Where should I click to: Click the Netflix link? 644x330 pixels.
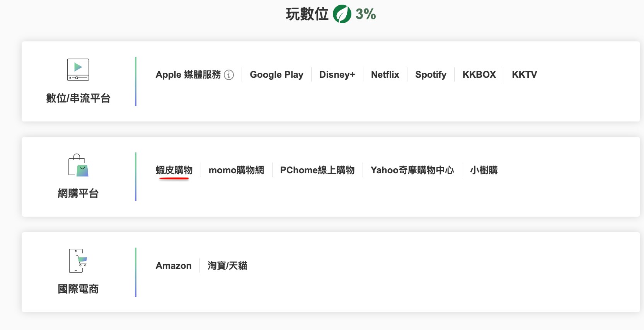coord(385,75)
